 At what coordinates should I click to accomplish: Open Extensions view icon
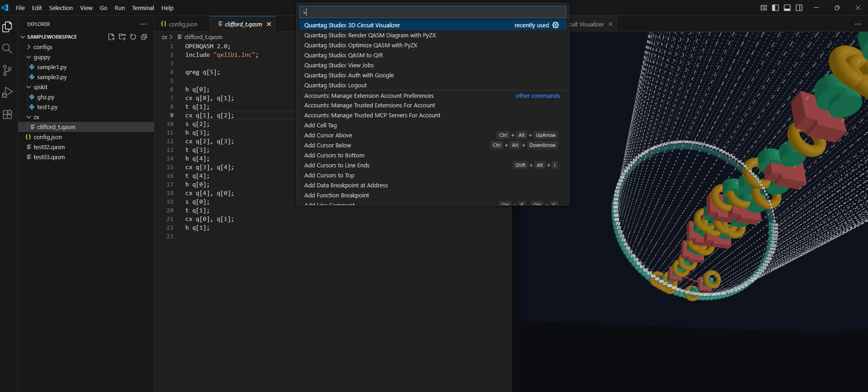pyautogui.click(x=7, y=114)
